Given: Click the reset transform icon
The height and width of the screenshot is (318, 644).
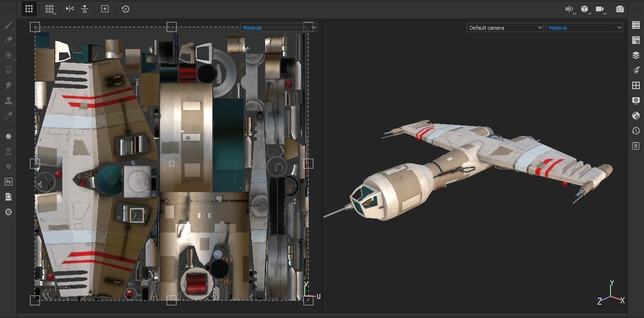Looking at the screenshot, I should 125,8.
